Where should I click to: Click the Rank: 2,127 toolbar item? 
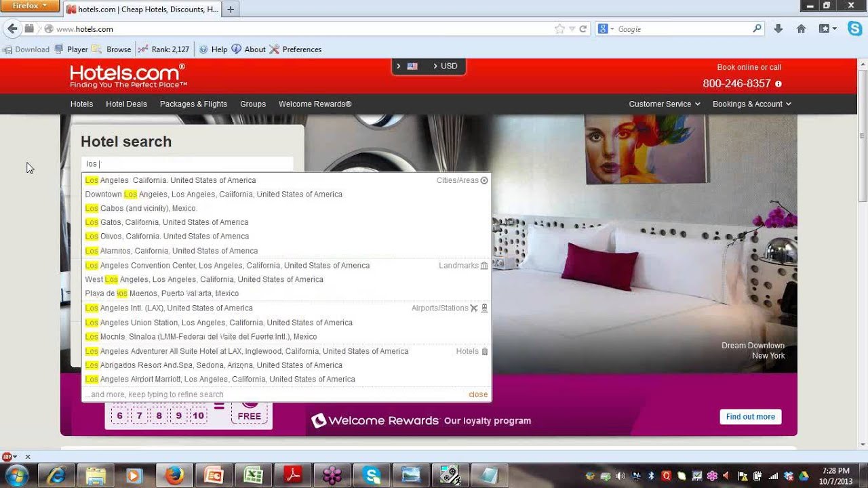pyautogui.click(x=163, y=49)
